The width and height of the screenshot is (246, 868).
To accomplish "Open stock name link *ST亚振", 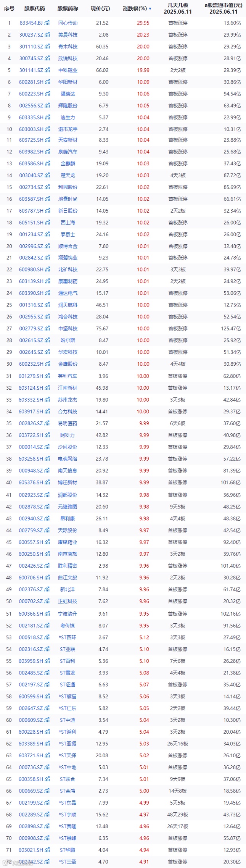I will point(68,744).
